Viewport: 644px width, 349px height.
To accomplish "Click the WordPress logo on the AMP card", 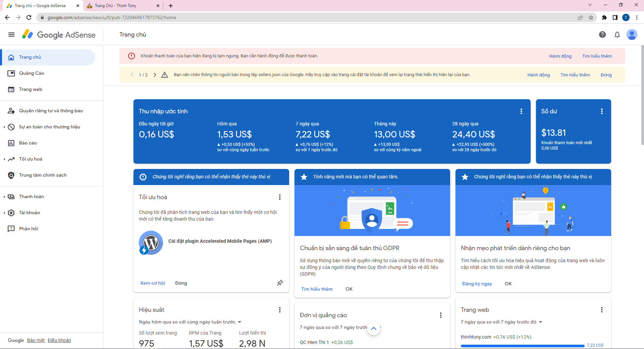I will tap(151, 242).
